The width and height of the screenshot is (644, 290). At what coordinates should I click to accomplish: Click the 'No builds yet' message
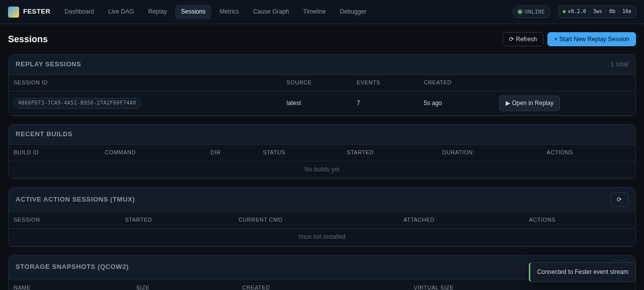322,169
